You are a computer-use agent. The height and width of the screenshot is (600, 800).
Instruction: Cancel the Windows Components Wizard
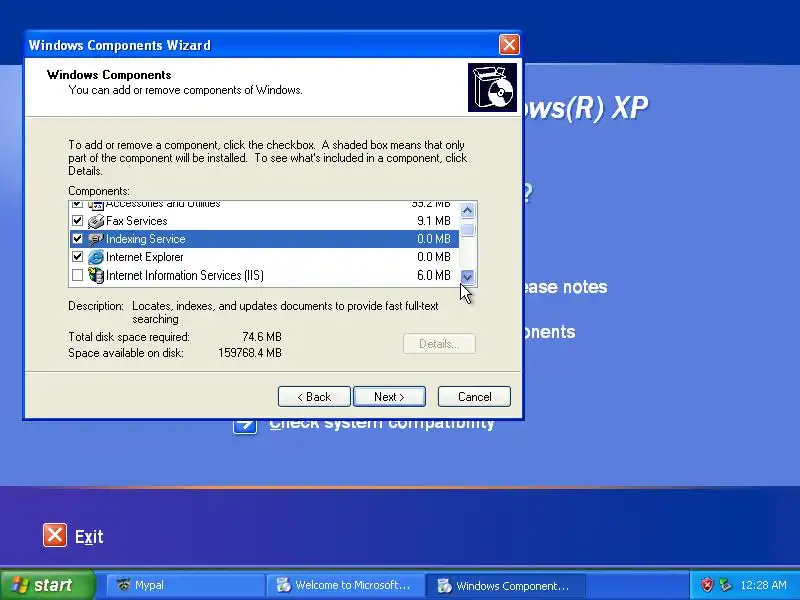(x=474, y=396)
